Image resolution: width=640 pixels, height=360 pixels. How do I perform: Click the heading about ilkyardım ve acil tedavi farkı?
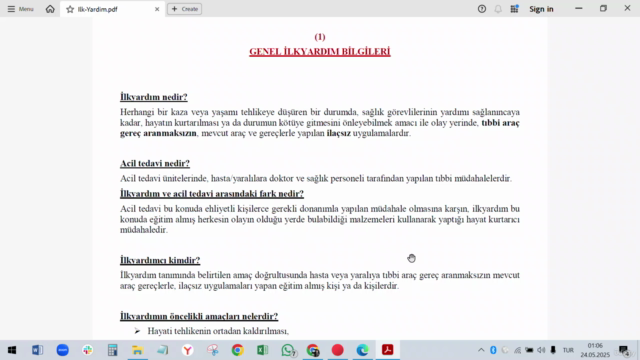coord(212,193)
